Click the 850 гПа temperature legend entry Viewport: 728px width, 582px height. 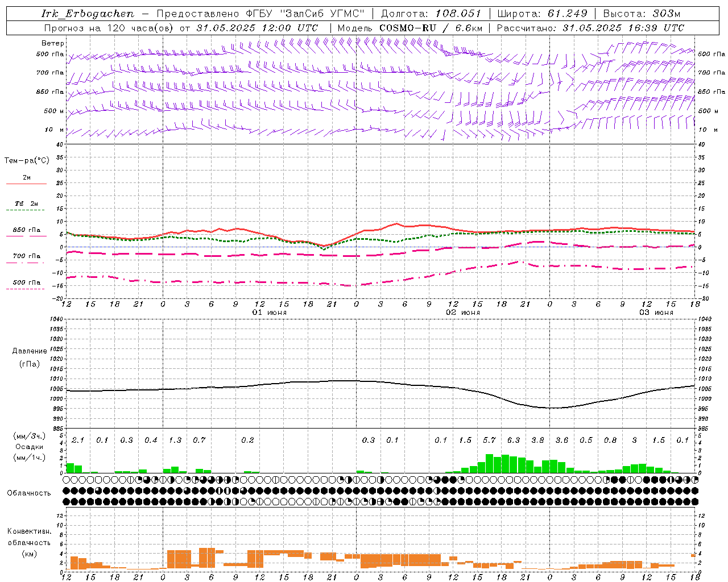(x=27, y=230)
